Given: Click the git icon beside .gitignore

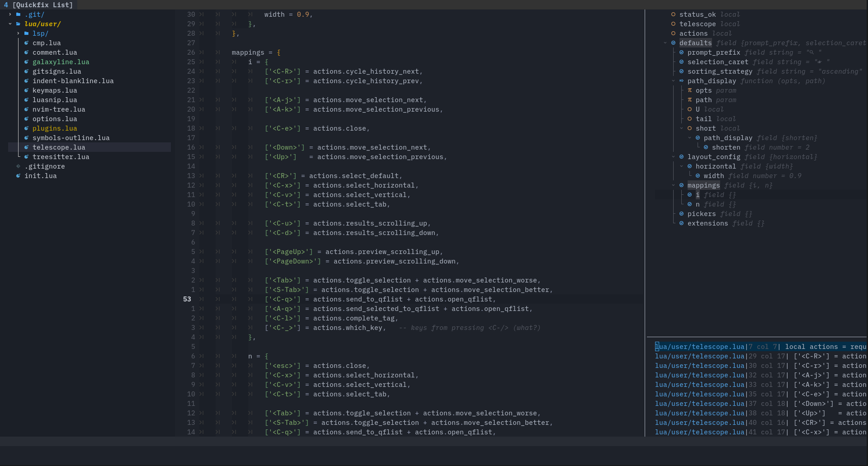Looking at the screenshot, I should [x=19, y=166].
